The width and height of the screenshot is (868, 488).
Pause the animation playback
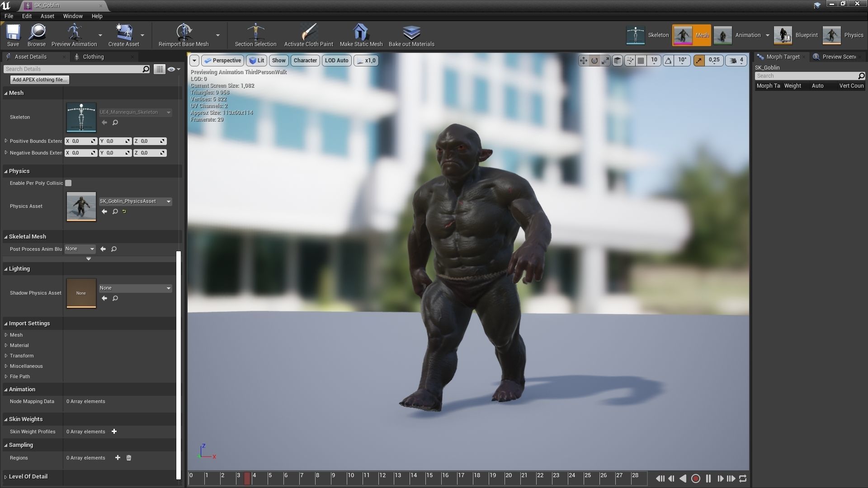pyautogui.click(x=708, y=479)
